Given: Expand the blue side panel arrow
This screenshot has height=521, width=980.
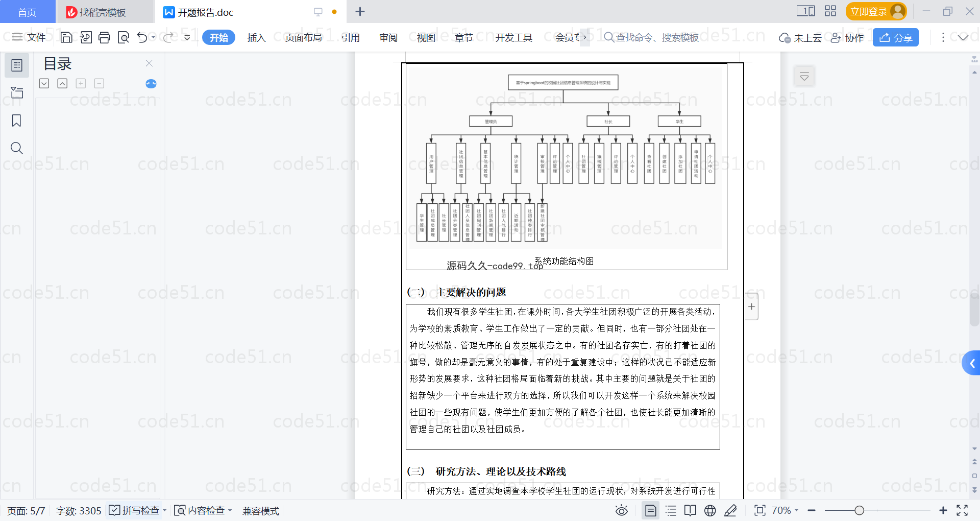Looking at the screenshot, I should pyautogui.click(x=972, y=363).
